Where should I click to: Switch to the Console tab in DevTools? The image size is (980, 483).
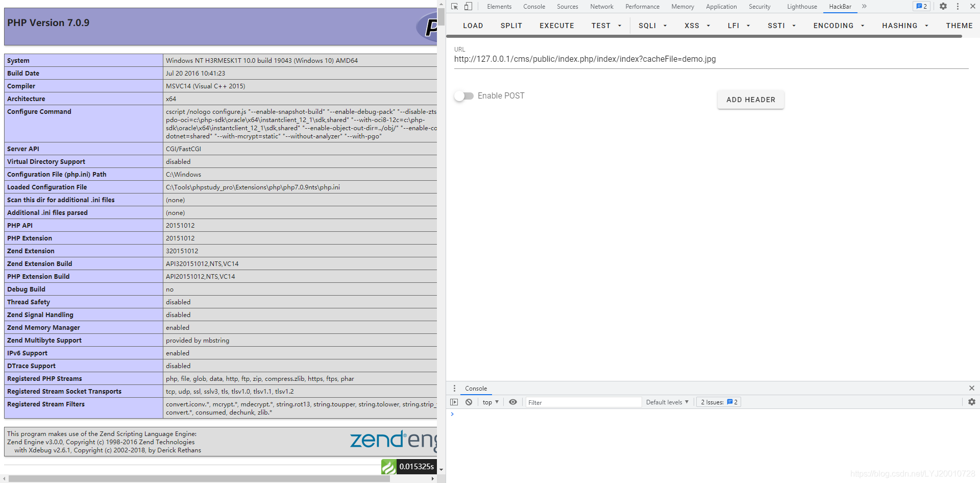coord(534,7)
